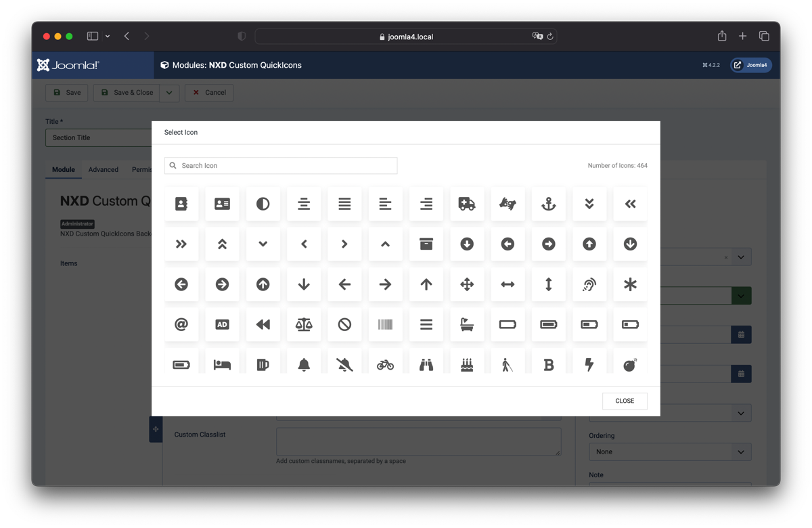Click inside the Search Icon field
Viewport: 812px width, 528px height.
[x=281, y=165]
